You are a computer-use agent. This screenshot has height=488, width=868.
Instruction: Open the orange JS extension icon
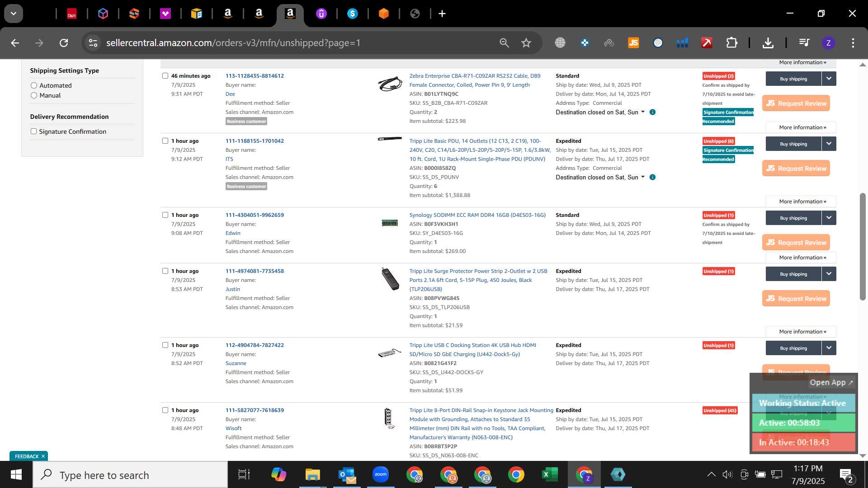[633, 43]
